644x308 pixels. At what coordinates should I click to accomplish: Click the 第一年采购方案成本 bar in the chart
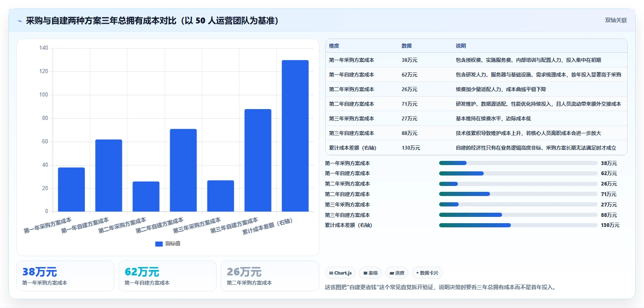pyautogui.click(x=71, y=189)
